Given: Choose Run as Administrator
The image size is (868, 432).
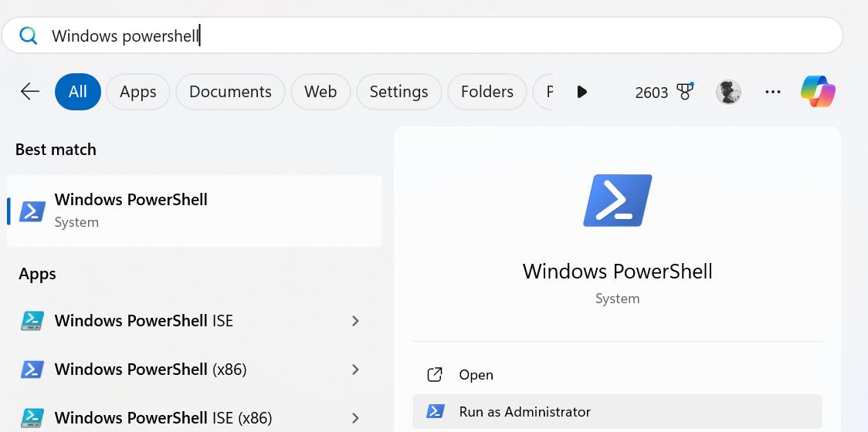Looking at the screenshot, I should [617, 411].
